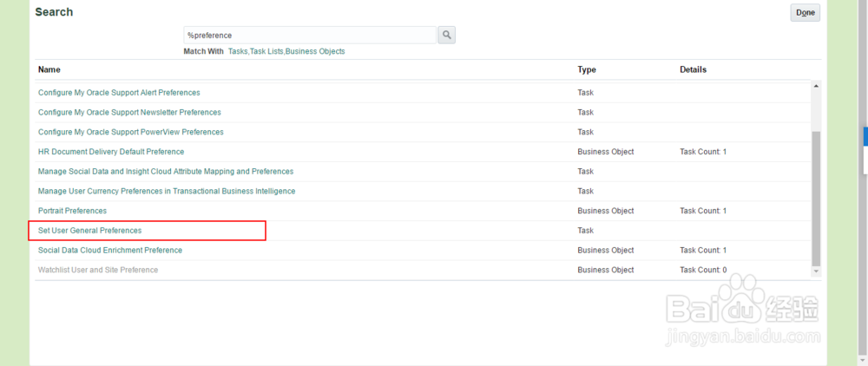
Task: Open Configure My Oracle Support PowerView Preferences
Action: 130,132
